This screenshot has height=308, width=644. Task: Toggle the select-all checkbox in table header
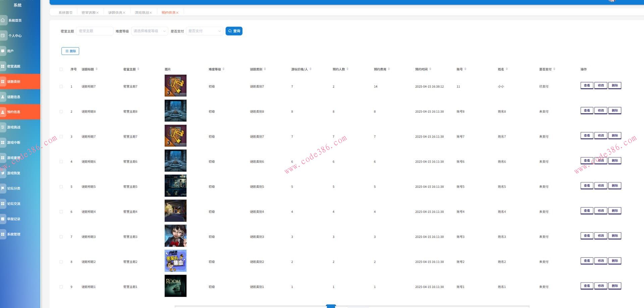coord(61,69)
